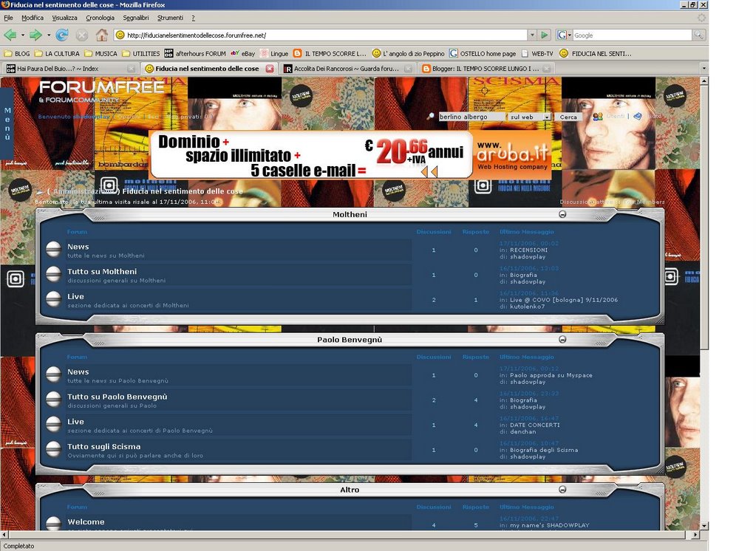
Task: Open the MUSICA bookmark folder
Action: 101,53
